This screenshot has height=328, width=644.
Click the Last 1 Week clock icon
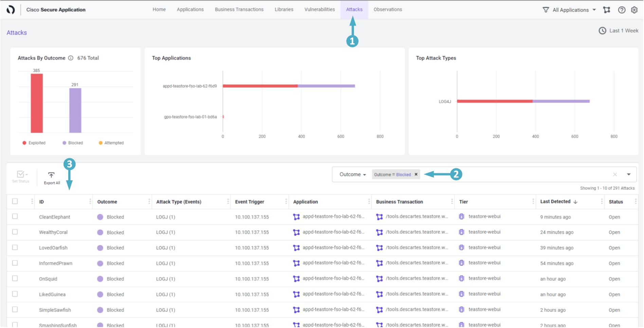pos(602,31)
